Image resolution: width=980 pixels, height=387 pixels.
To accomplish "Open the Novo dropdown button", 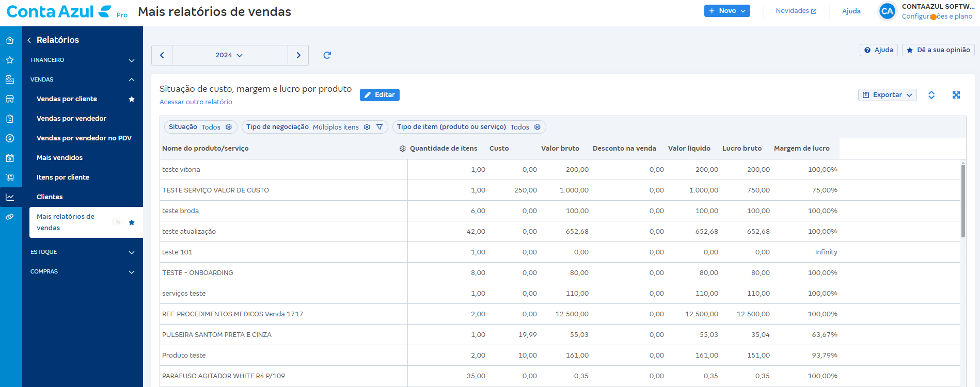I will point(727,11).
